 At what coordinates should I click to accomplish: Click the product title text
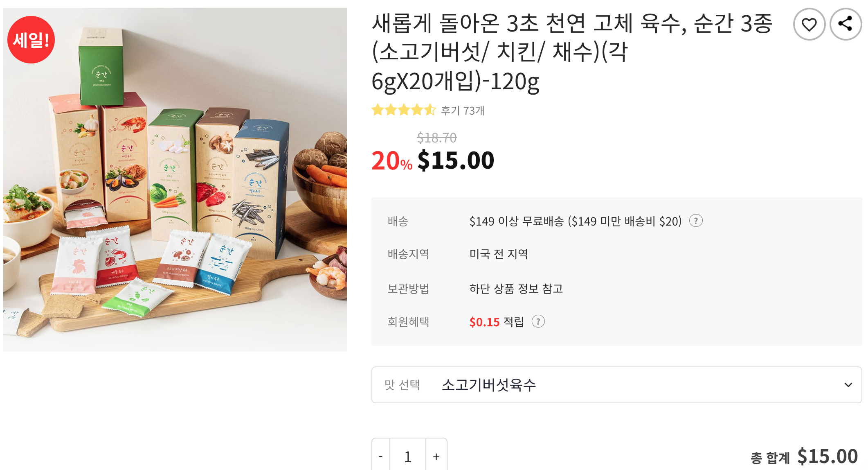[x=572, y=52]
